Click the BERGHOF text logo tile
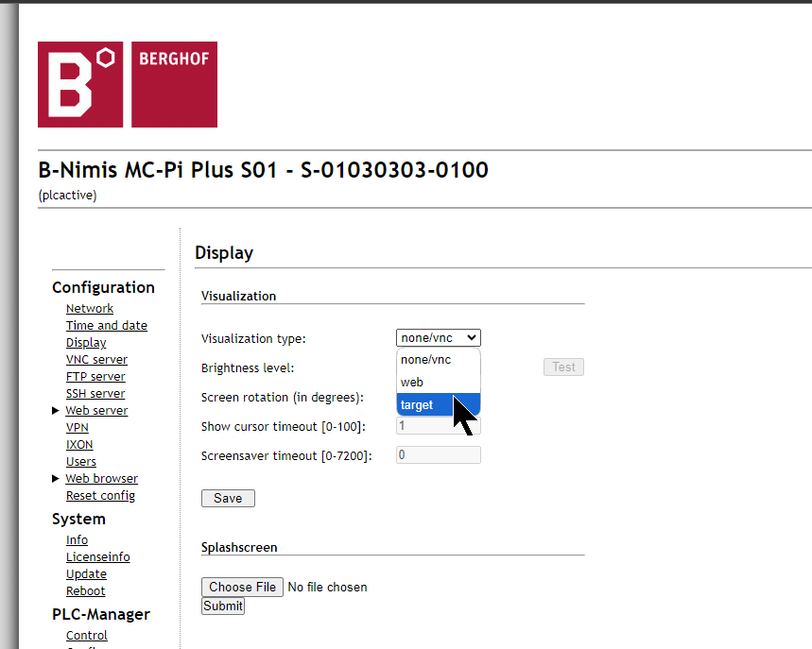This screenshot has height=649, width=812. click(175, 84)
